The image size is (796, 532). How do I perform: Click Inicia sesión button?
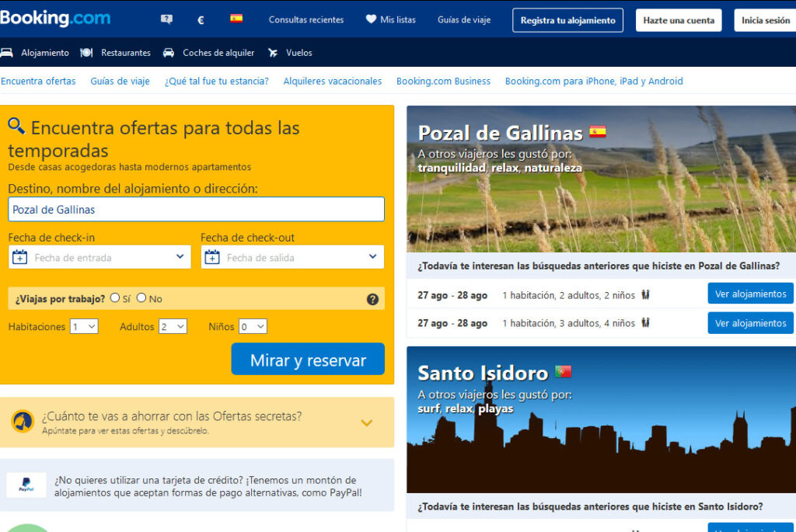[765, 20]
